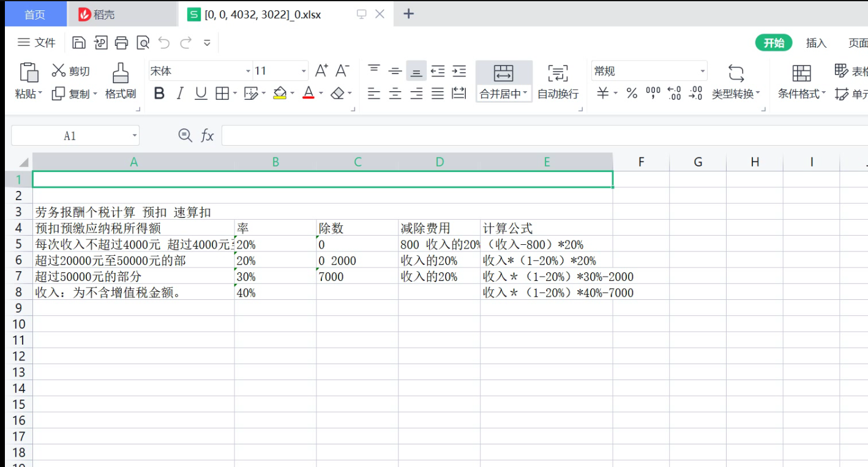This screenshot has height=467, width=868.
Task: Click the Save icon in quick access bar
Action: coord(78,42)
